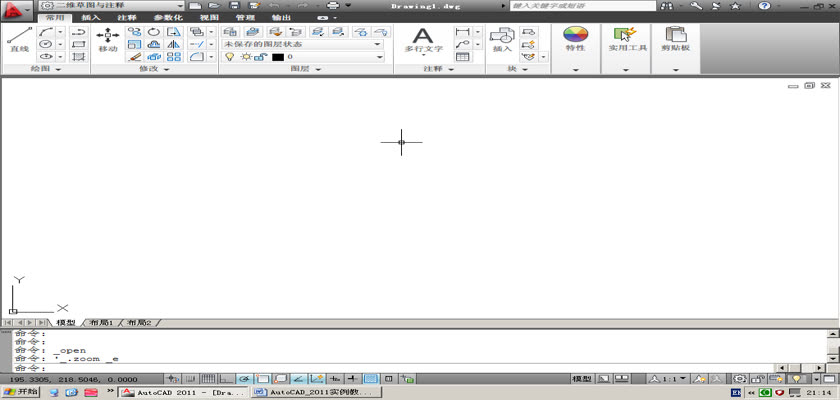The image size is (840, 400).
Task: Click the 模型 button in status bar
Action: click(582, 379)
